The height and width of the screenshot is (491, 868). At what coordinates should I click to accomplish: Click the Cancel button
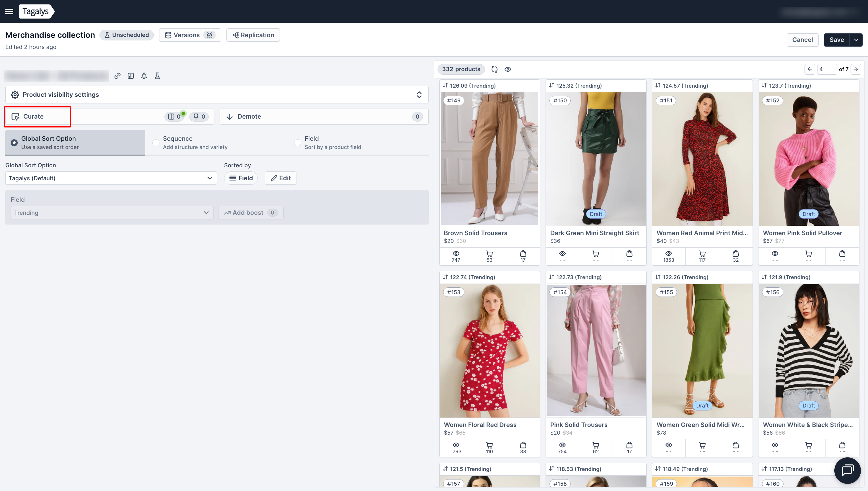click(x=802, y=40)
